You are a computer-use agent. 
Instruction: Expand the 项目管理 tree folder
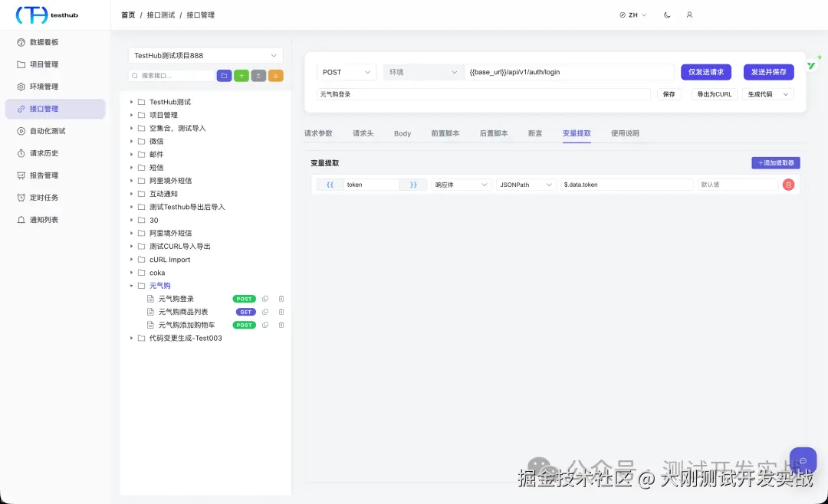pos(132,115)
